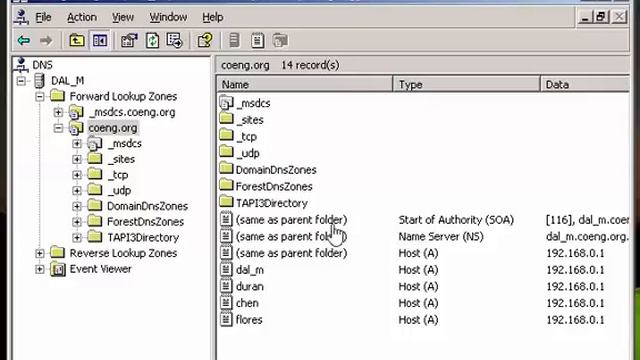Collapse the Forward Lookup Zones node
Screen dimensions: 640x360
coord(40,96)
